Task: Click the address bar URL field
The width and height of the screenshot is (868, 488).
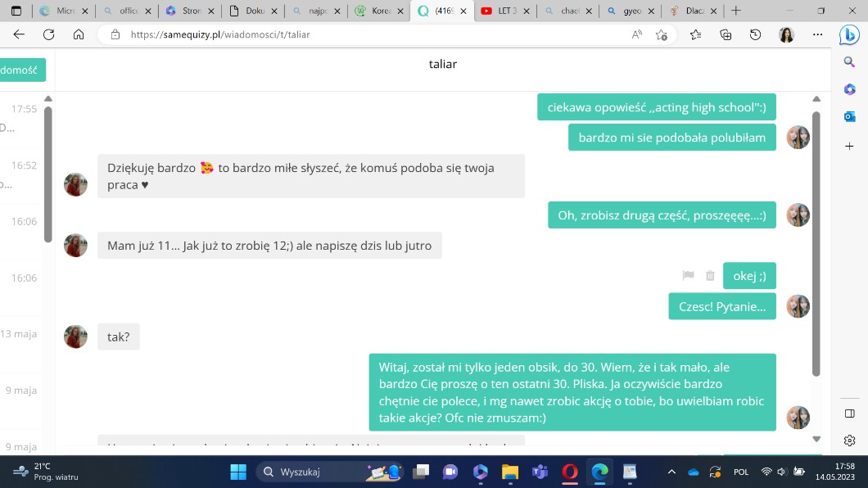Action: pyautogui.click(x=368, y=34)
